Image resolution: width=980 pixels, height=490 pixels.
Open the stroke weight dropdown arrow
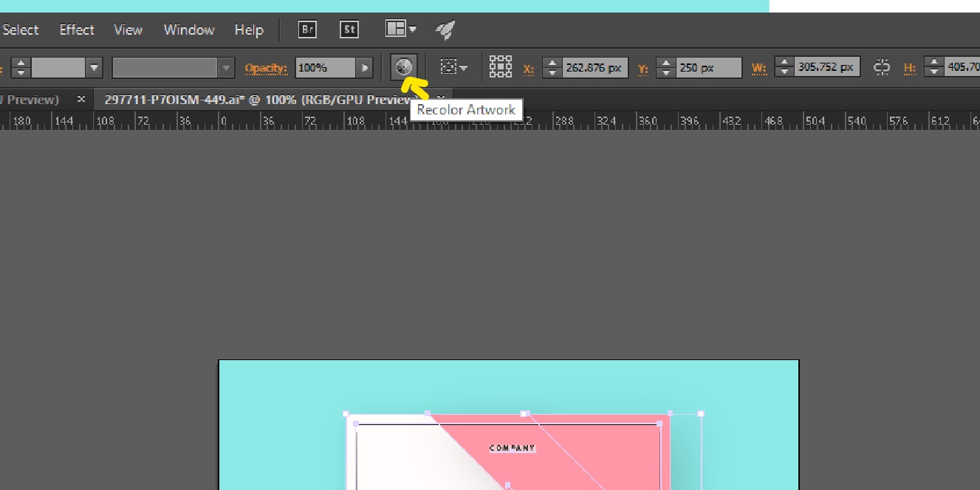click(x=95, y=68)
